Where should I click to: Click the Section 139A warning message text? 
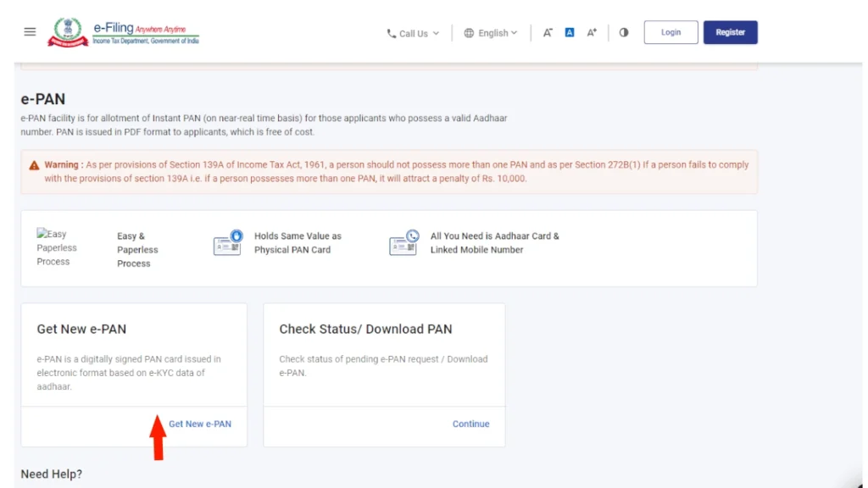point(397,171)
